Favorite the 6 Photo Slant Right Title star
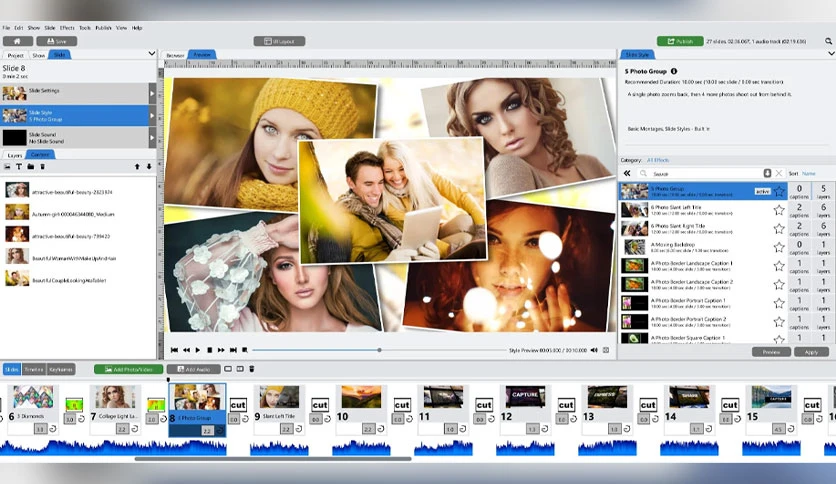The width and height of the screenshot is (836, 484). [779, 229]
